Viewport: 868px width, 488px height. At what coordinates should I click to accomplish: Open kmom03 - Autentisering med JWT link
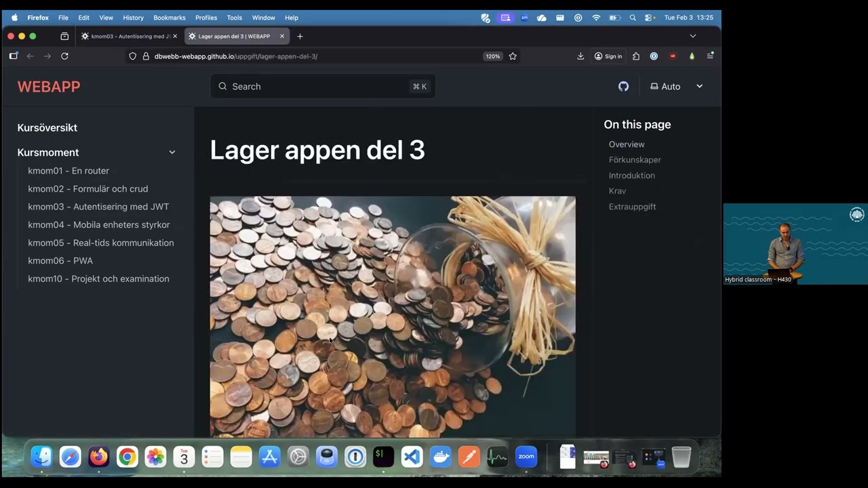click(98, 207)
